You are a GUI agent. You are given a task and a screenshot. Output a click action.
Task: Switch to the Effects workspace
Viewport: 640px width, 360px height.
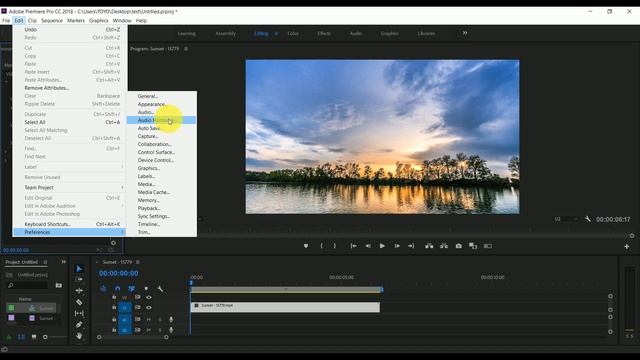coord(324,33)
